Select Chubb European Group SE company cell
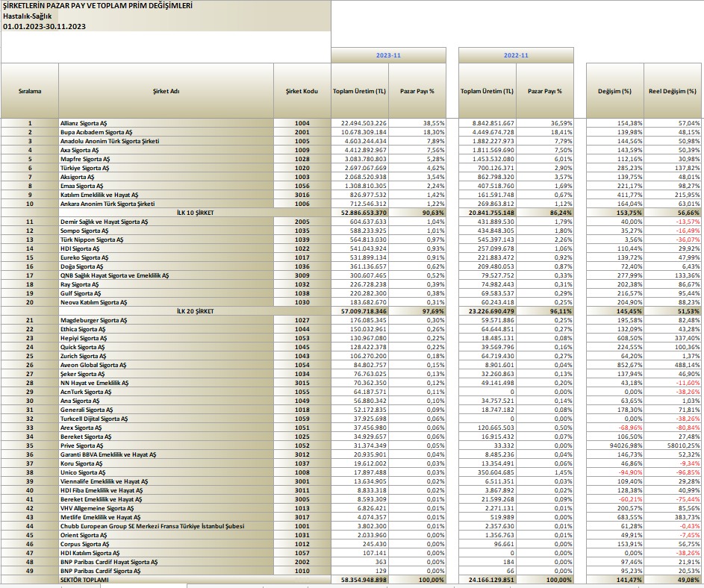 point(166,526)
